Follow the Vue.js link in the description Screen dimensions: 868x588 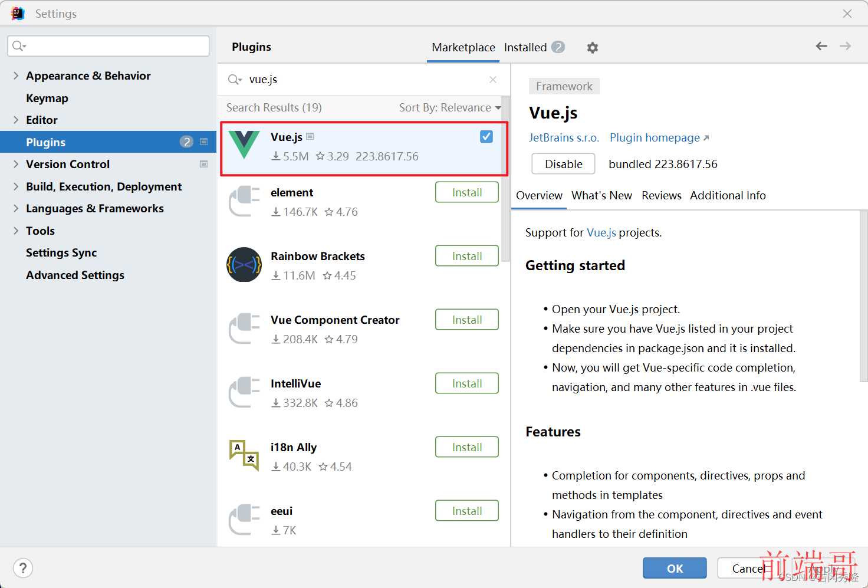coord(601,232)
